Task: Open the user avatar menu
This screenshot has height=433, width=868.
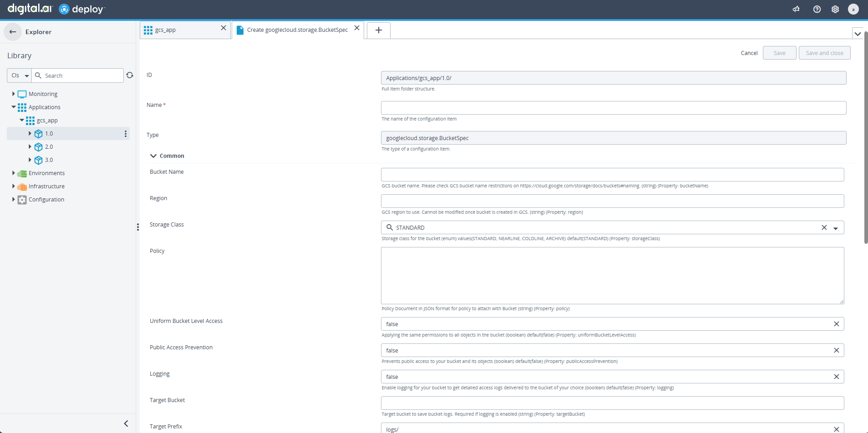Action: pyautogui.click(x=853, y=9)
